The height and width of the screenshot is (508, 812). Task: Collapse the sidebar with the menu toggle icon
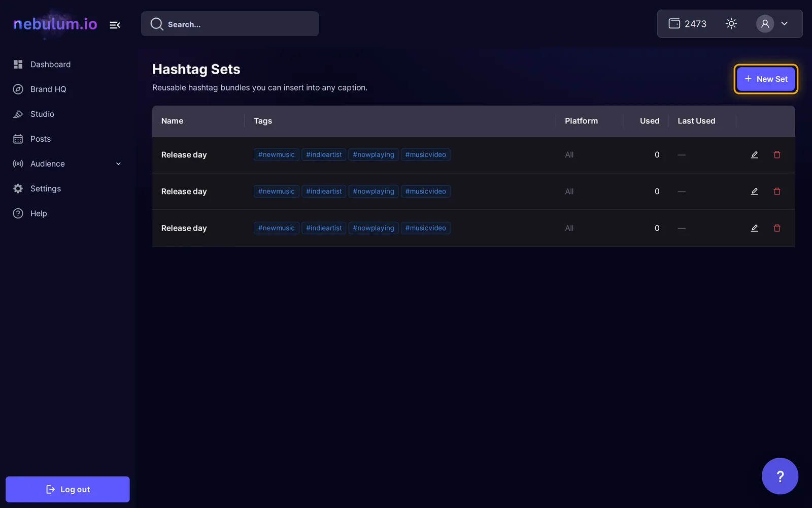pos(115,25)
